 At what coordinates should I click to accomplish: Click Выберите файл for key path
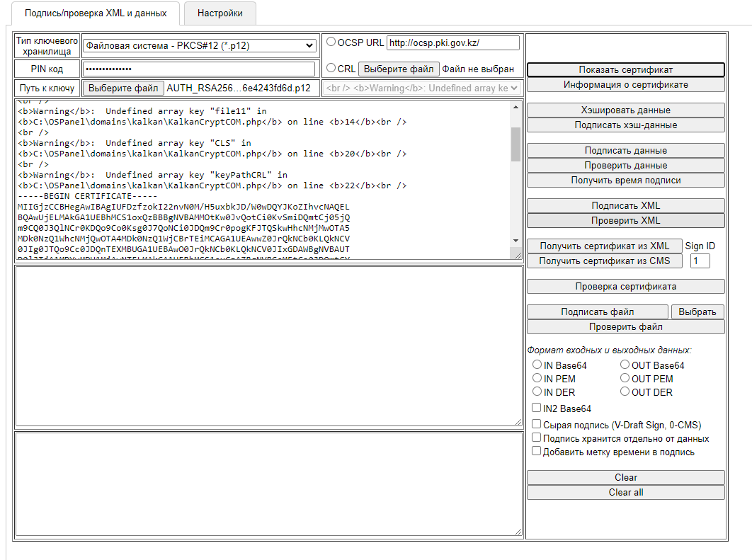pos(124,88)
